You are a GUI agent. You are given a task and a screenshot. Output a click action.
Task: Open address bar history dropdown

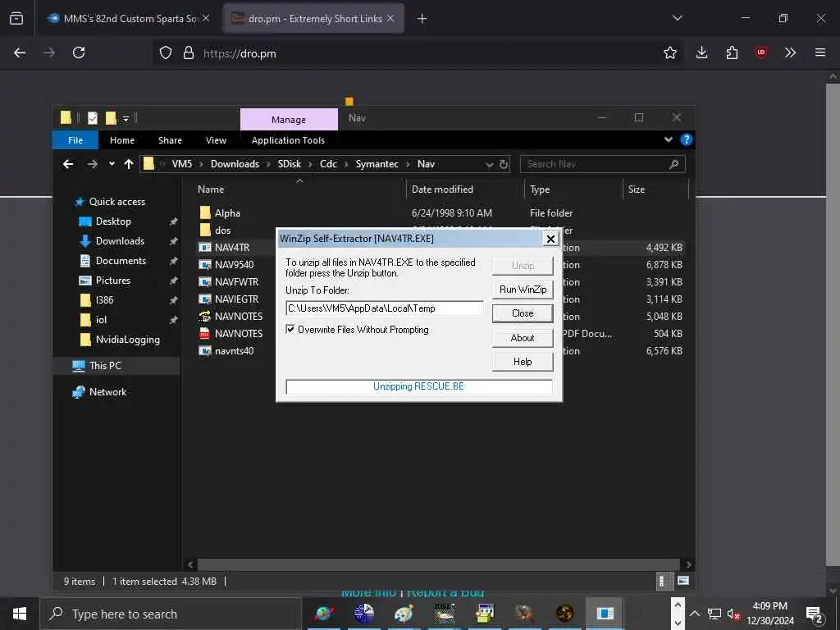[489, 164]
